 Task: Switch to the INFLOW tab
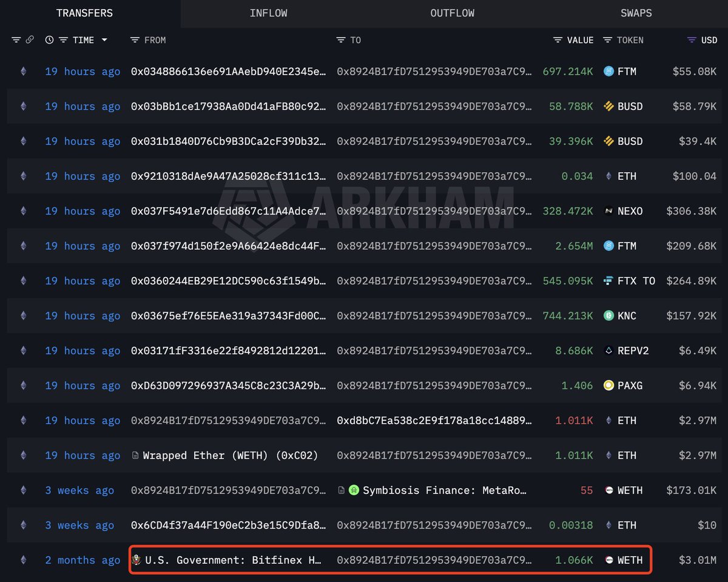point(268,13)
